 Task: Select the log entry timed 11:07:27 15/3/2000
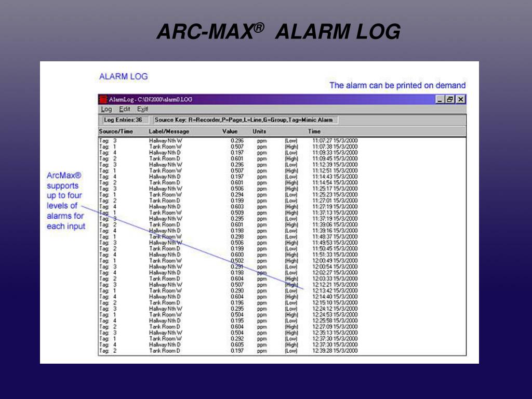pos(228,140)
